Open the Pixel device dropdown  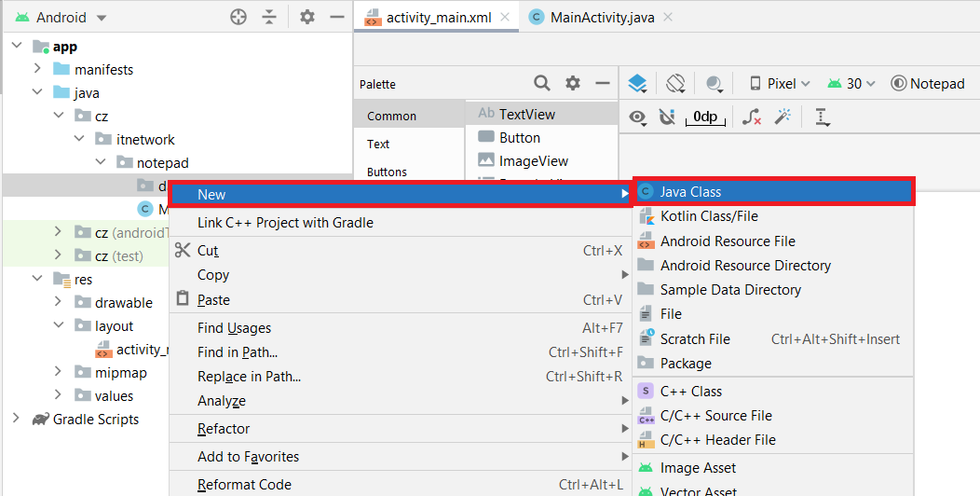[781, 84]
